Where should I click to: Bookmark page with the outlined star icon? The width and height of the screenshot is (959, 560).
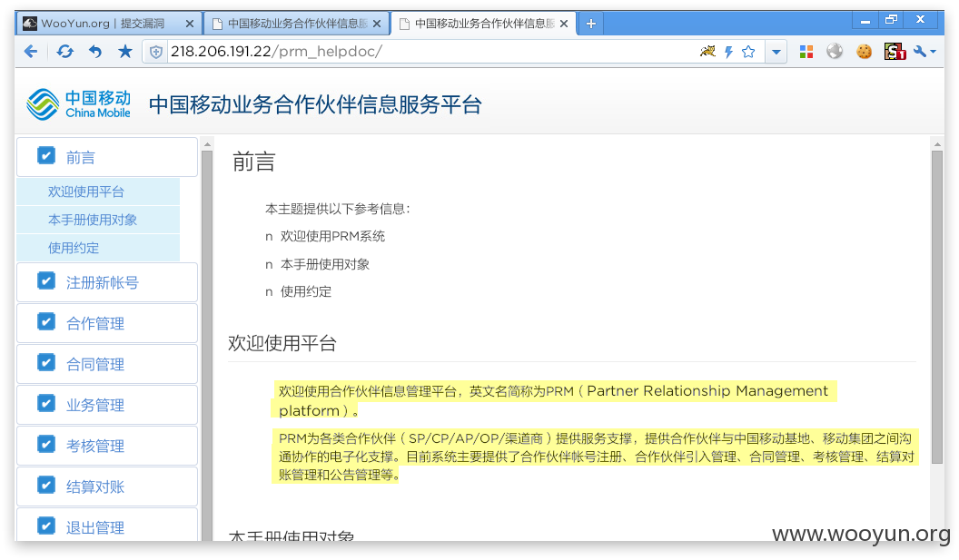tap(748, 52)
